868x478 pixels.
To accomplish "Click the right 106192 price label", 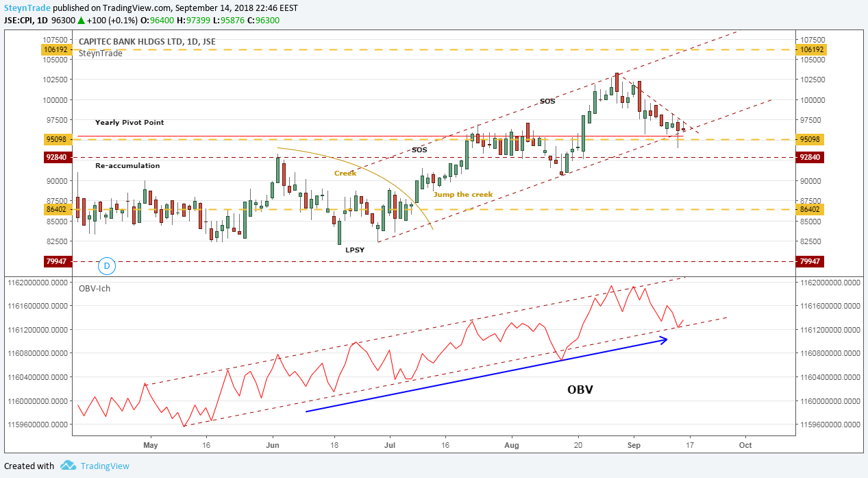I will [812, 49].
